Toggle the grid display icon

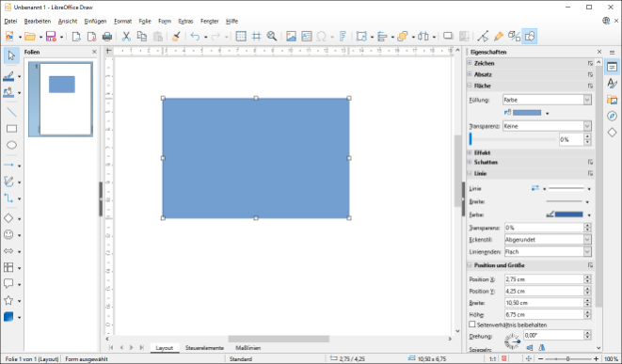(x=241, y=37)
